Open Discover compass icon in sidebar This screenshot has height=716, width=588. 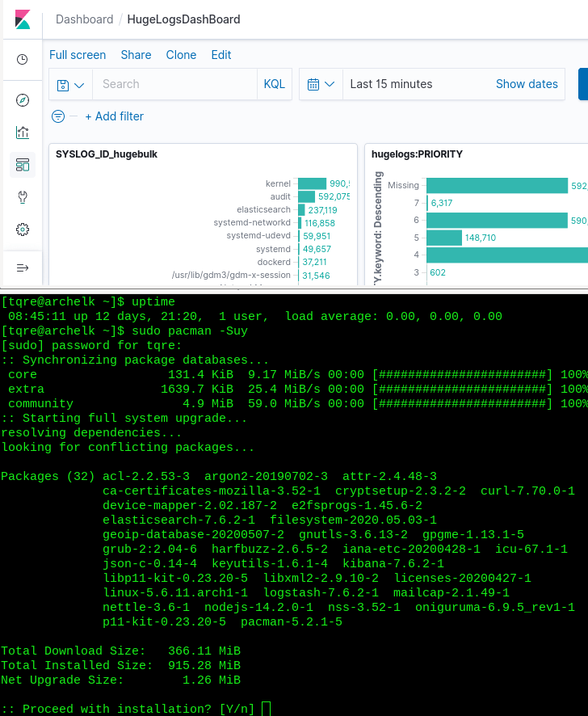pos(23,100)
